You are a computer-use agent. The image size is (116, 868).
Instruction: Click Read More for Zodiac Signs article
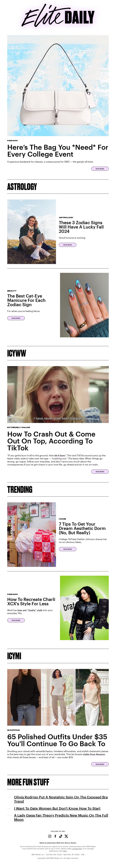click(x=68, y=245)
